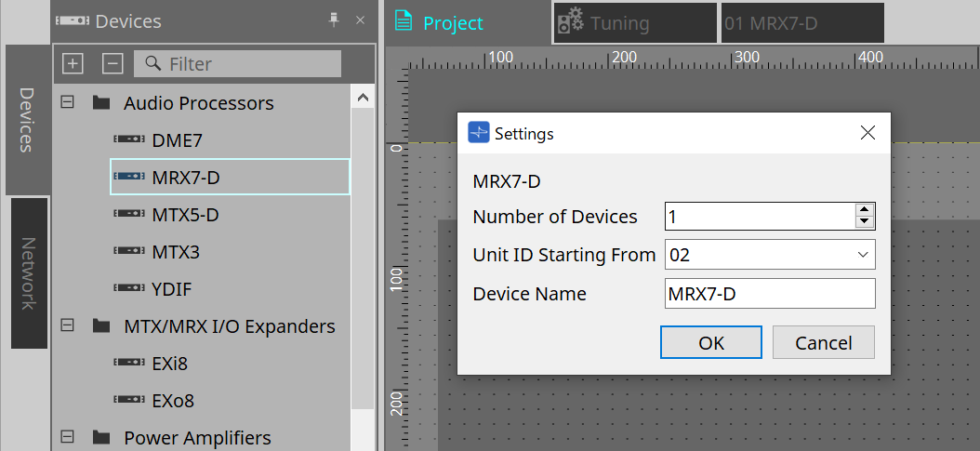
Task: Select EXi8 in the device tree
Action: 169,364
